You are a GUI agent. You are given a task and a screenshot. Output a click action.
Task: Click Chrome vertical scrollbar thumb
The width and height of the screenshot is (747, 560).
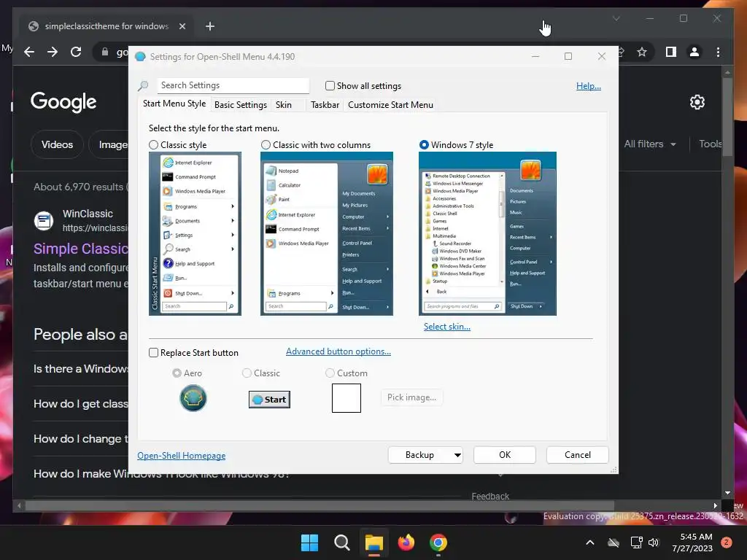click(x=727, y=117)
